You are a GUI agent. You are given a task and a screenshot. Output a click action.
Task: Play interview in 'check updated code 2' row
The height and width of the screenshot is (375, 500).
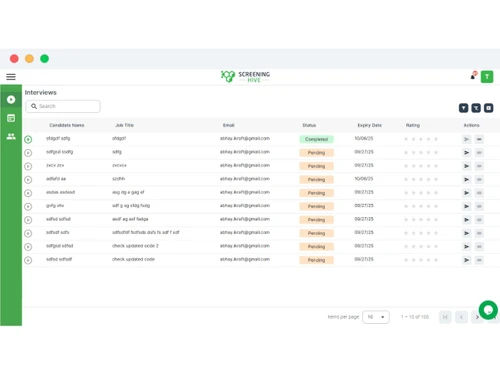coord(28,247)
